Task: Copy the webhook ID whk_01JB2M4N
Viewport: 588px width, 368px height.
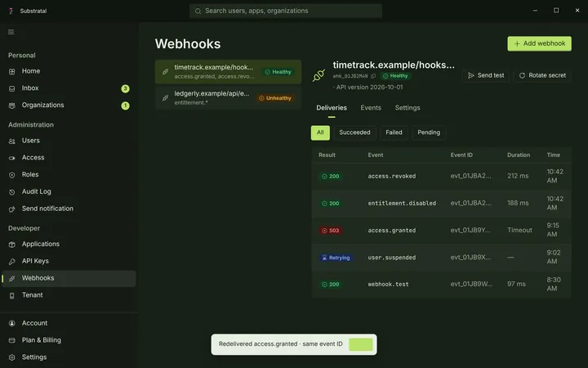Action: 373,76
